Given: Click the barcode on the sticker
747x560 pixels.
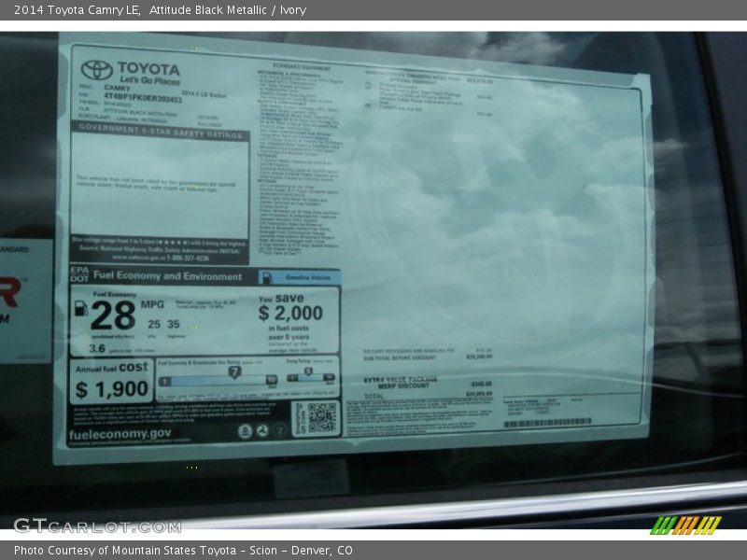Looking at the screenshot, I should click(546, 423).
